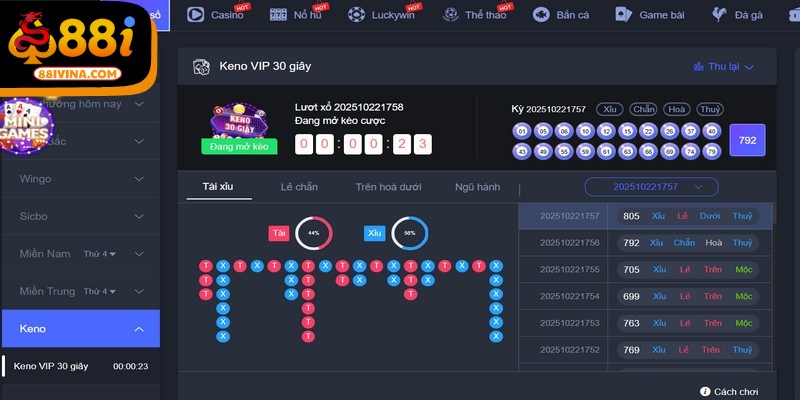The image size is (800, 400).
Task: Click the Nổ hũ slot icon
Action: (x=274, y=15)
